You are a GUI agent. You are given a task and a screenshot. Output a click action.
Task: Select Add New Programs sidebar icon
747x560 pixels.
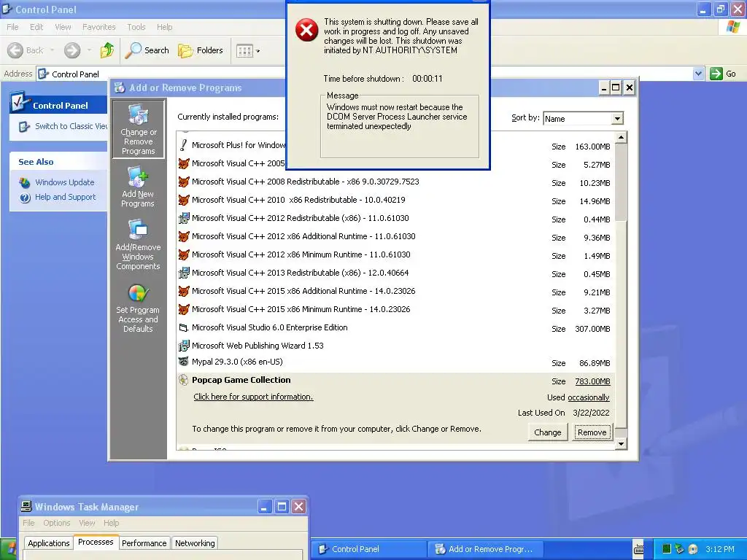pyautogui.click(x=138, y=187)
